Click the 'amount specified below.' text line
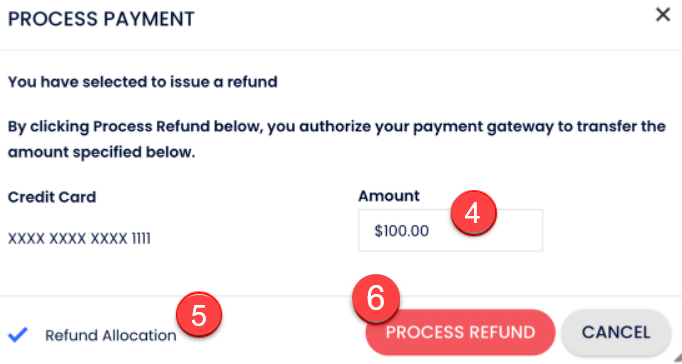682x364 pixels. point(101,153)
